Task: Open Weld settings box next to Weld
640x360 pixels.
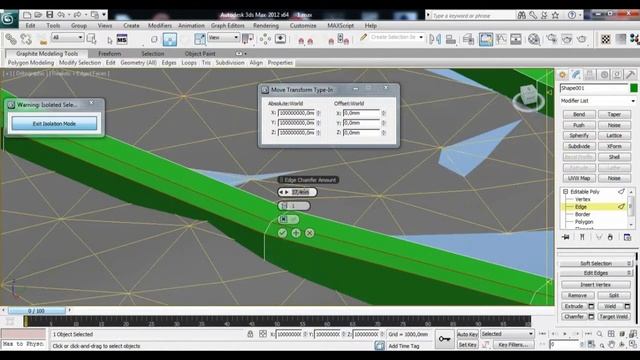Action: click(x=627, y=306)
